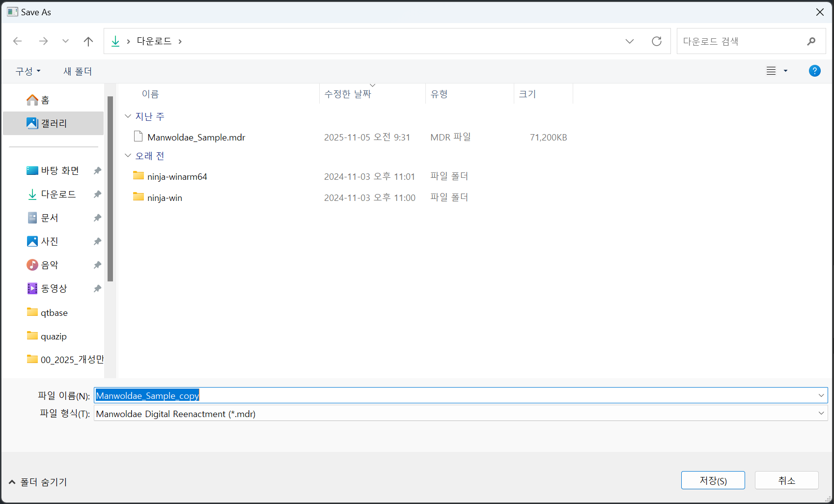Open the 구성 menu
This screenshot has height=504, width=834.
[28, 71]
